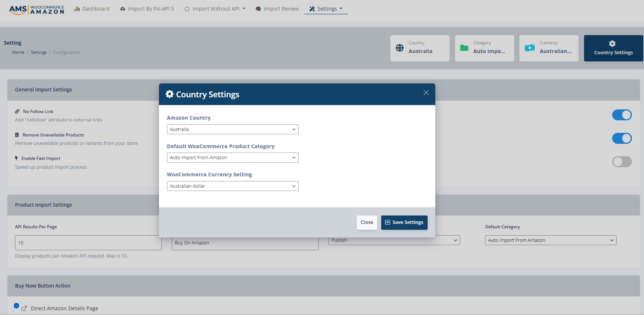The width and height of the screenshot is (644, 315).
Task: Click the Product Import Settings heading
Action: click(43, 205)
